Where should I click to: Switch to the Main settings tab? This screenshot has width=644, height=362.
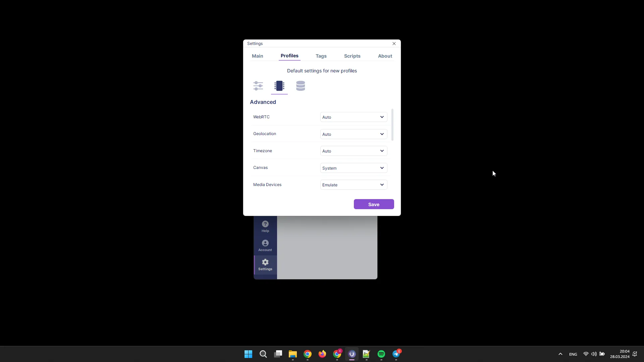pos(257,56)
